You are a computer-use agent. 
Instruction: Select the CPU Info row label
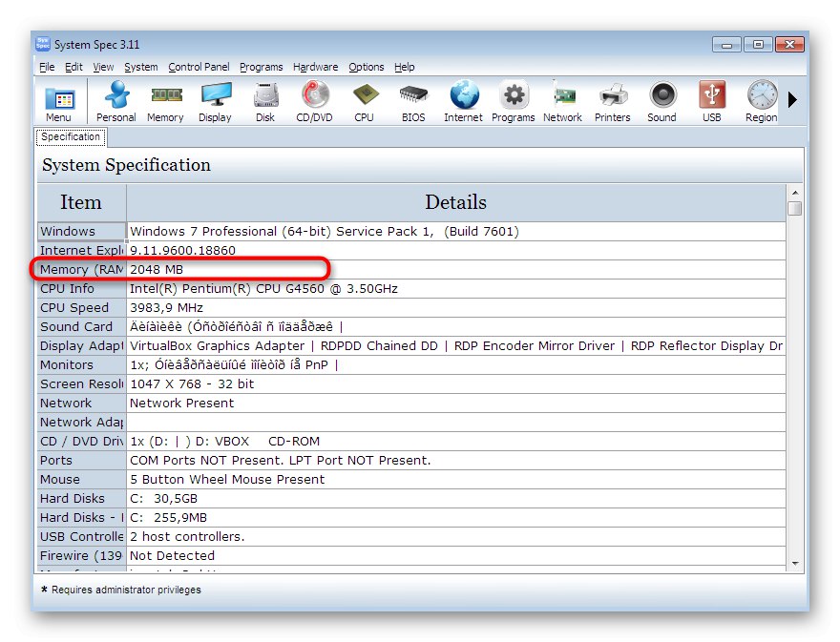[81, 289]
